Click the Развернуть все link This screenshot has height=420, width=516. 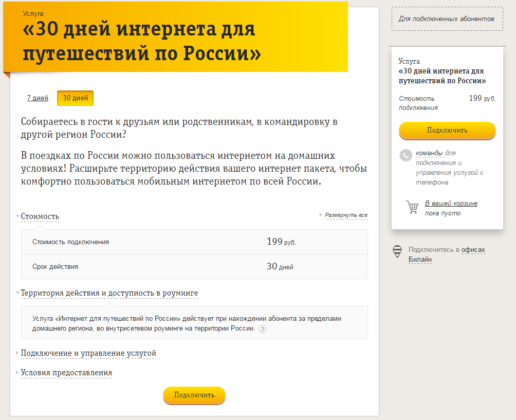pos(346,215)
